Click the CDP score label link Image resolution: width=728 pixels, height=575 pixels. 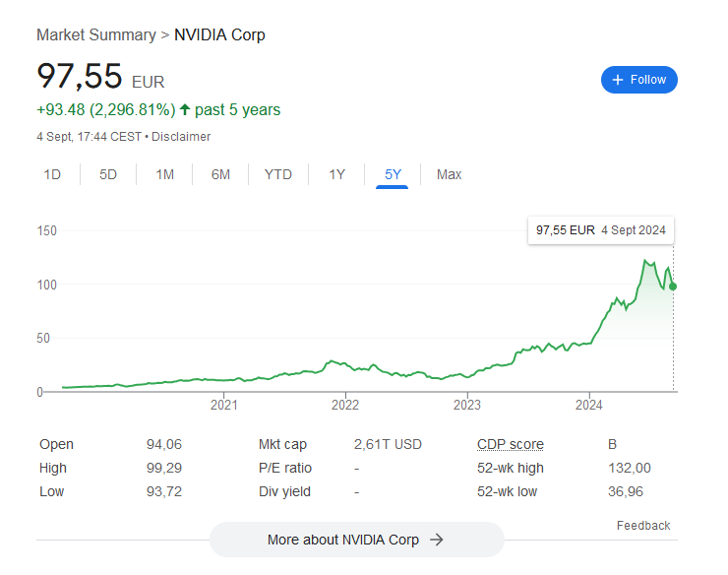click(x=510, y=444)
